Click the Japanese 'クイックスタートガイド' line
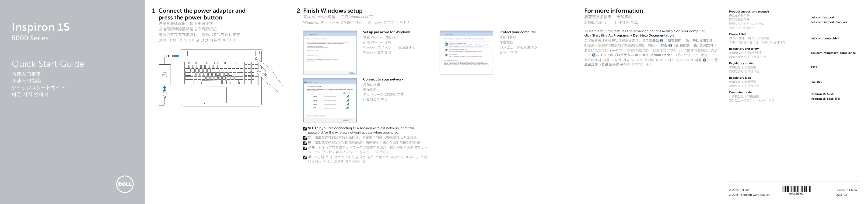This screenshot has width=868, height=204. 38,88
